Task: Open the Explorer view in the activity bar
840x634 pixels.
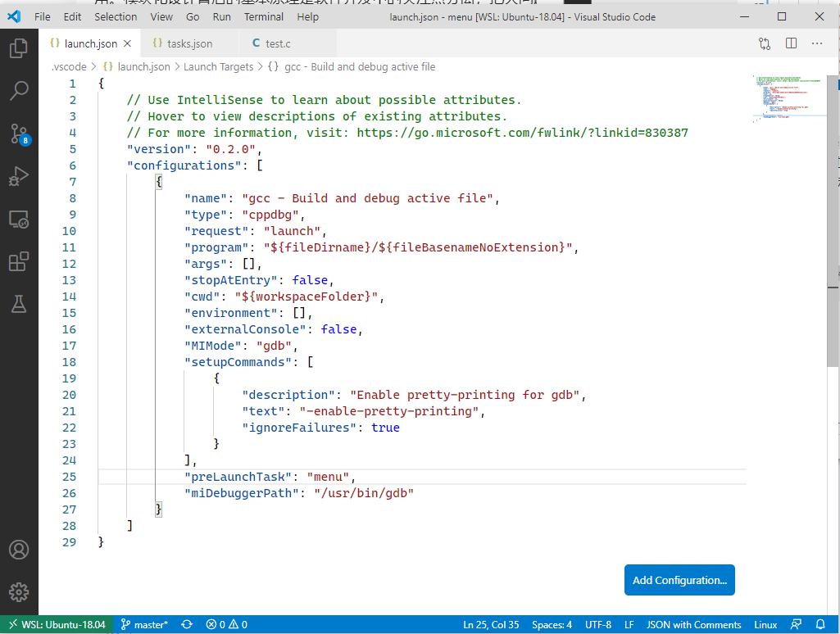Action: click(19, 48)
